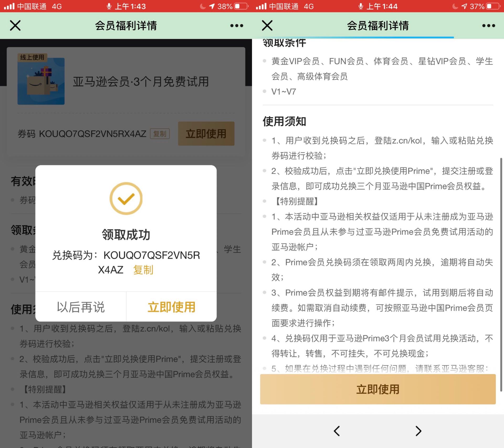Tap the 线上使用 label tag
The height and width of the screenshot is (448, 504).
32,57
